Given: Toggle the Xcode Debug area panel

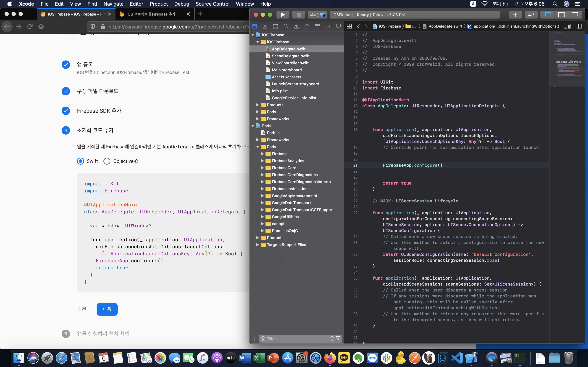Looking at the screenshot, I should (x=561, y=15).
